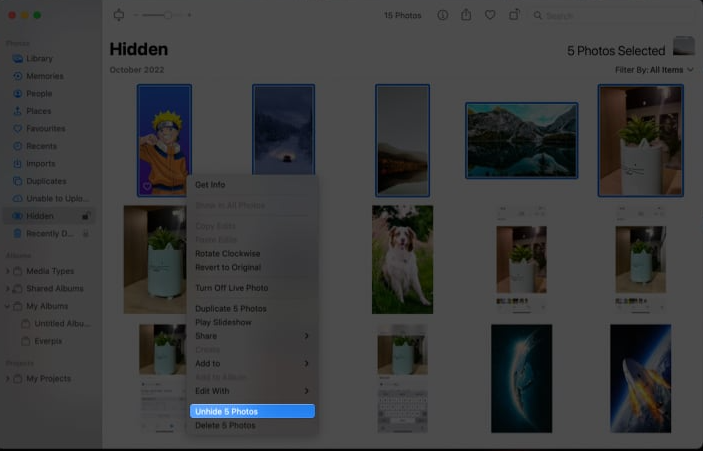
Task: Select Library in the sidebar
Action: coord(49,59)
